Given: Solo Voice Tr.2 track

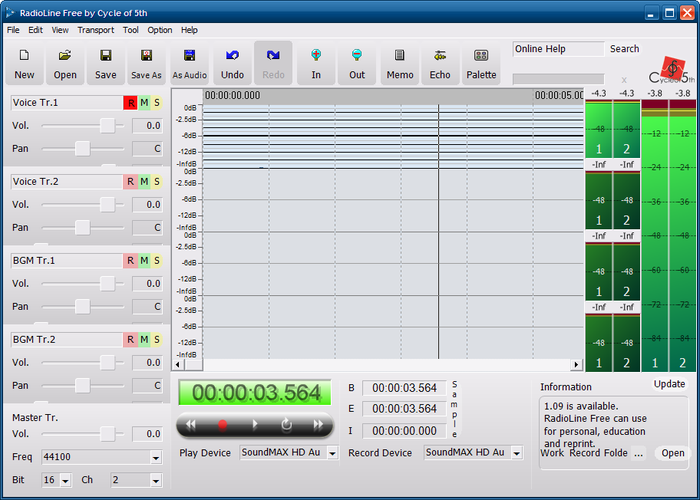Looking at the screenshot, I should click(157, 182).
